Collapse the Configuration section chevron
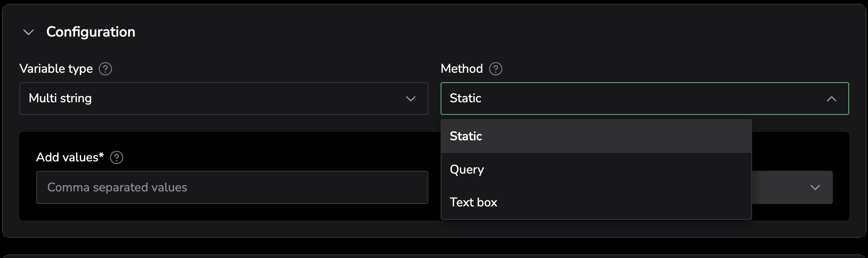The image size is (868, 258). [29, 32]
